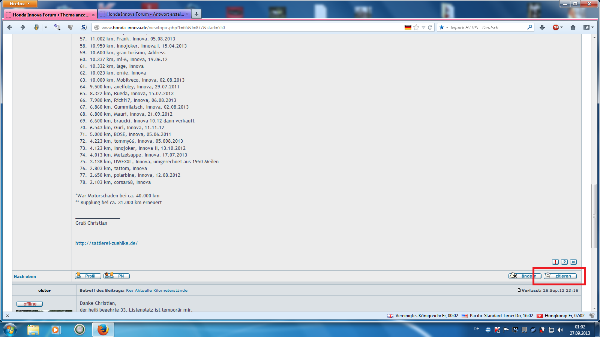This screenshot has width=600, height=364.
Task: Bookmark this page with star icon
Action: (x=416, y=27)
